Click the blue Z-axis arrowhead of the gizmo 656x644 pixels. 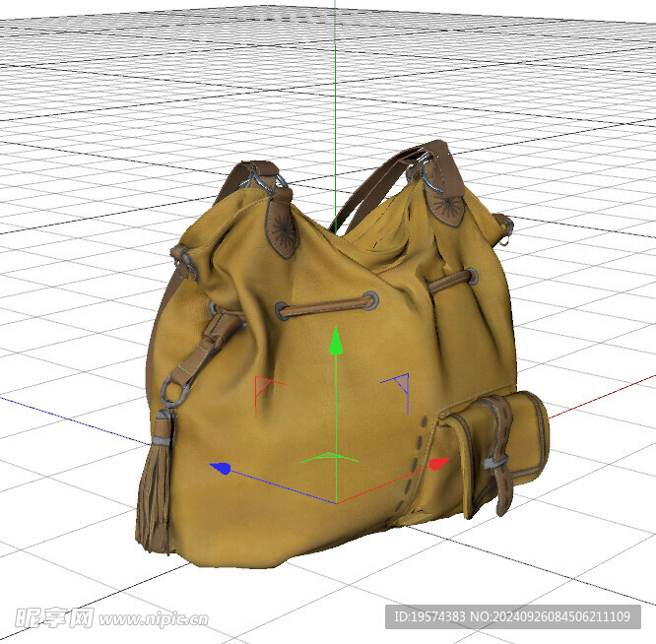point(221,469)
